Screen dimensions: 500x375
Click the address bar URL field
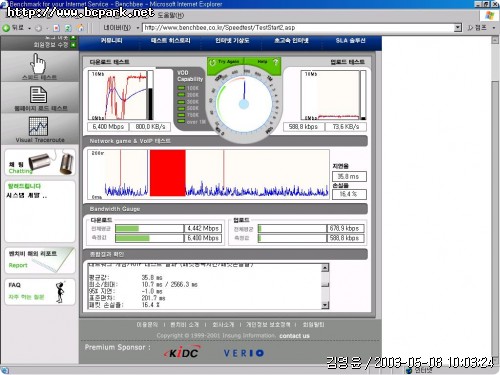[x=298, y=28]
